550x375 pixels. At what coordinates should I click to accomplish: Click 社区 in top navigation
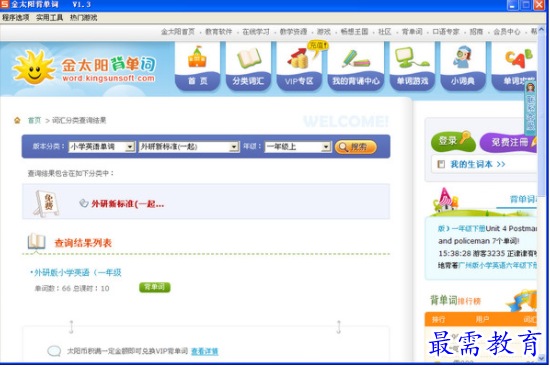click(385, 32)
